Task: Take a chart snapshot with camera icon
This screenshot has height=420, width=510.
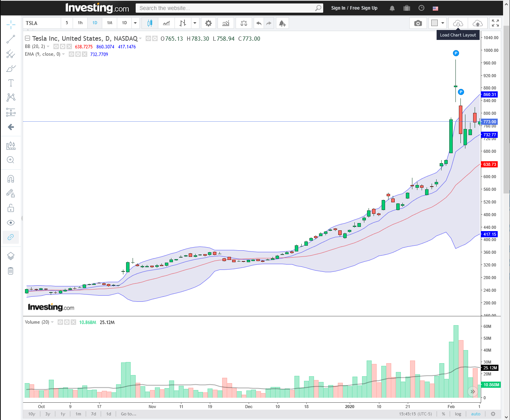Action: [418, 23]
